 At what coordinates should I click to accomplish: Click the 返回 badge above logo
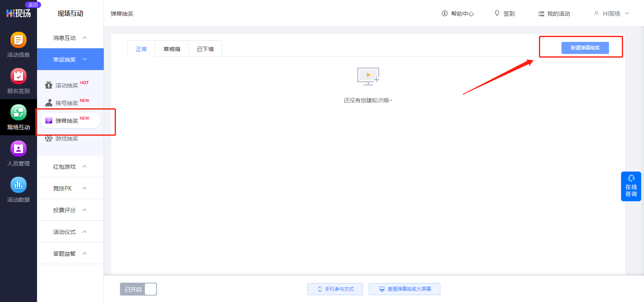(x=33, y=5)
